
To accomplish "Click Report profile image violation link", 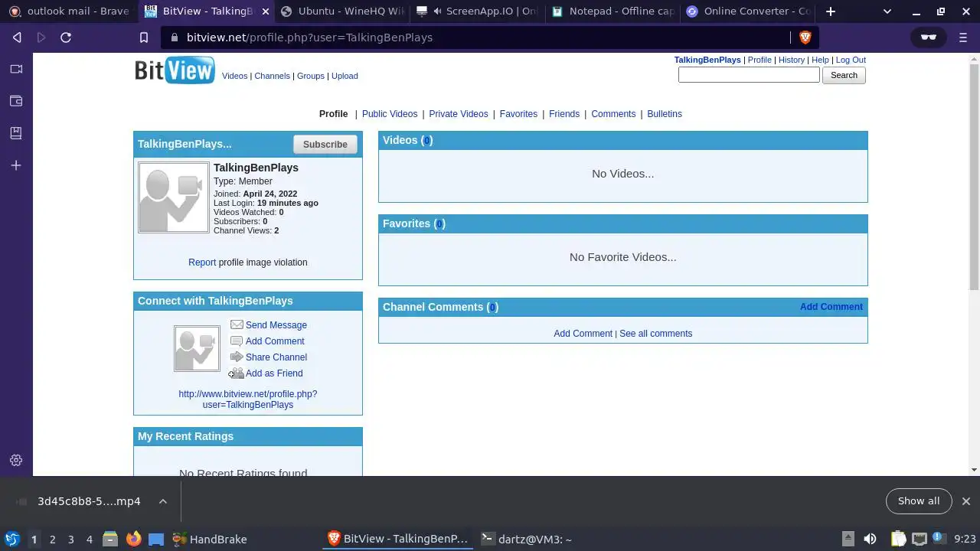I will pos(202,262).
